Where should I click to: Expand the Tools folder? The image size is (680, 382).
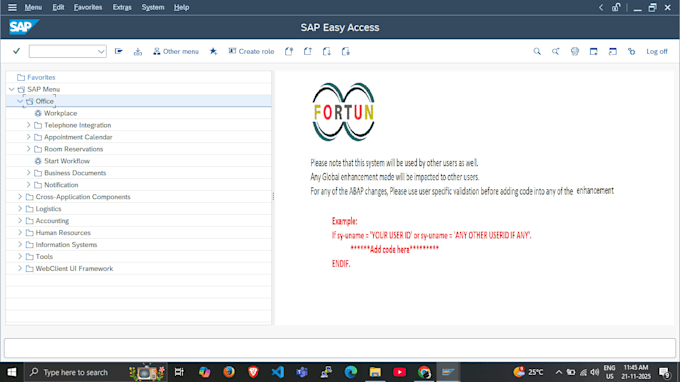point(20,256)
